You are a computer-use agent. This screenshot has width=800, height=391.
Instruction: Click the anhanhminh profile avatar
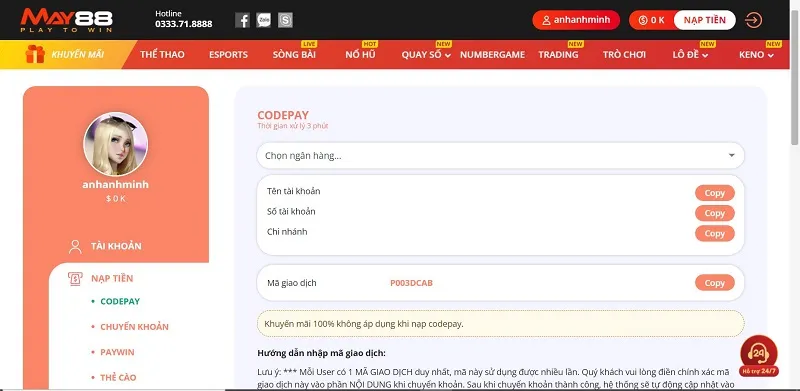click(x=116, y=144)
